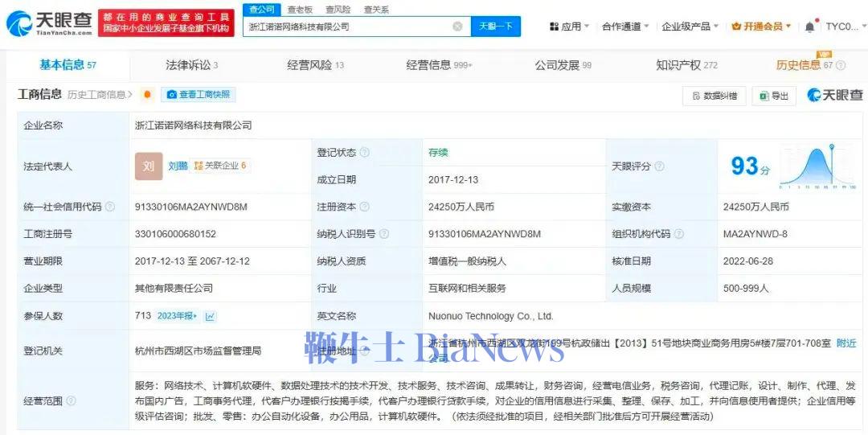The height and width of the screenshot is (435, 868).
Task: Open 历史工商信息 link
Action: (x=100, y=95)
